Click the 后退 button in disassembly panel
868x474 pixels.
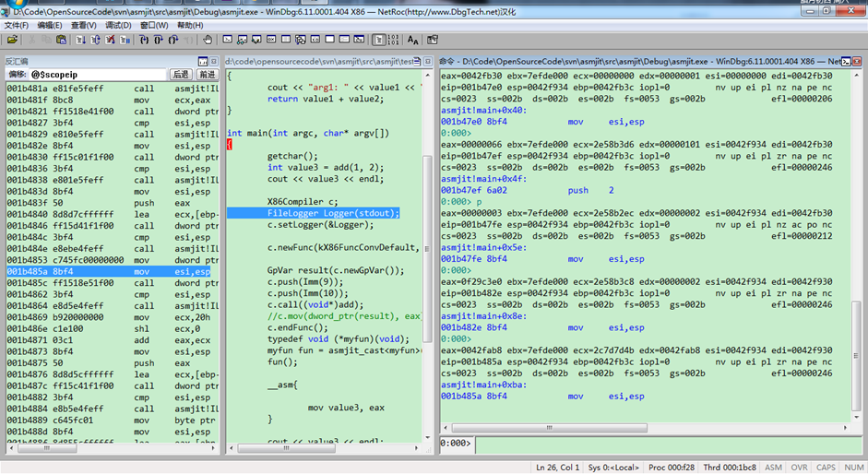coord(181,74)
